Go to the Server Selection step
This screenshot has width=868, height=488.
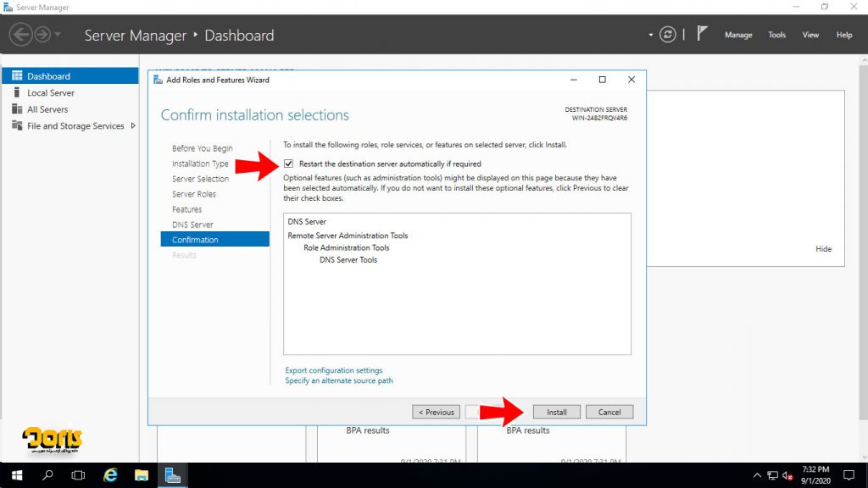pyautogui.click(x=200, y=179)
